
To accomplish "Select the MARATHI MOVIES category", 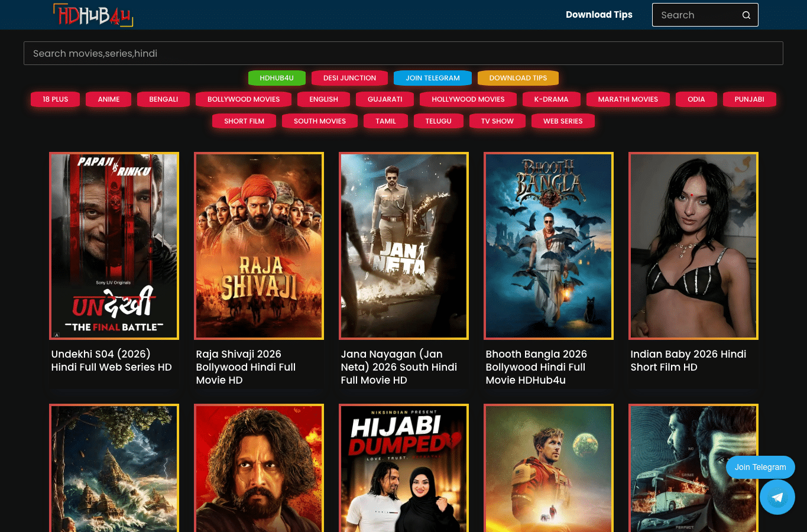I will tap(628, 99).
